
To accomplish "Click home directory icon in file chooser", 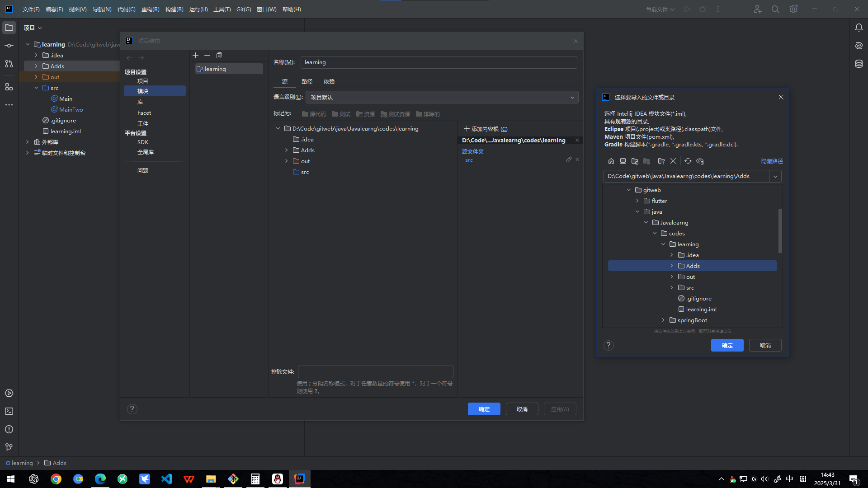I will [611, 161].
